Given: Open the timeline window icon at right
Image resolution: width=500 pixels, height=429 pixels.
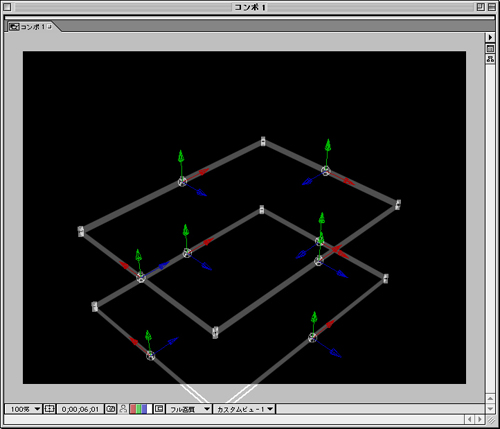Looking at the screenshot, I should pyautogui.click(x=490, y=49).
